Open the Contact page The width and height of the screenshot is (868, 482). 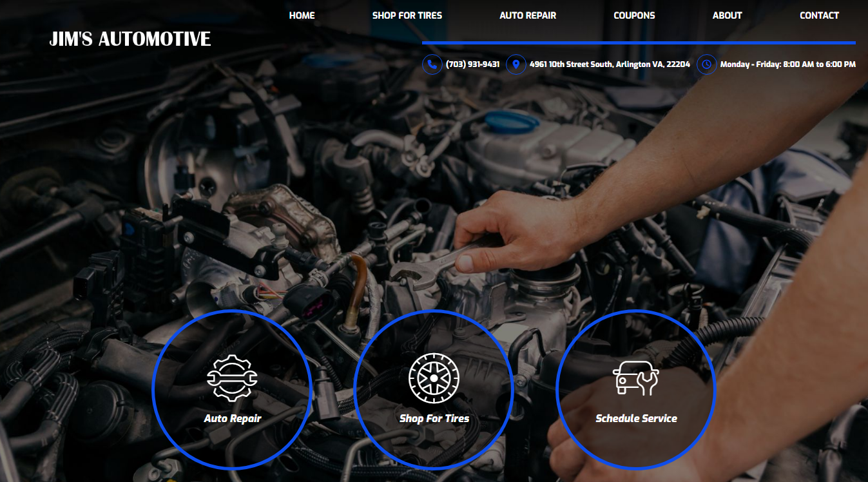point(820,15)
